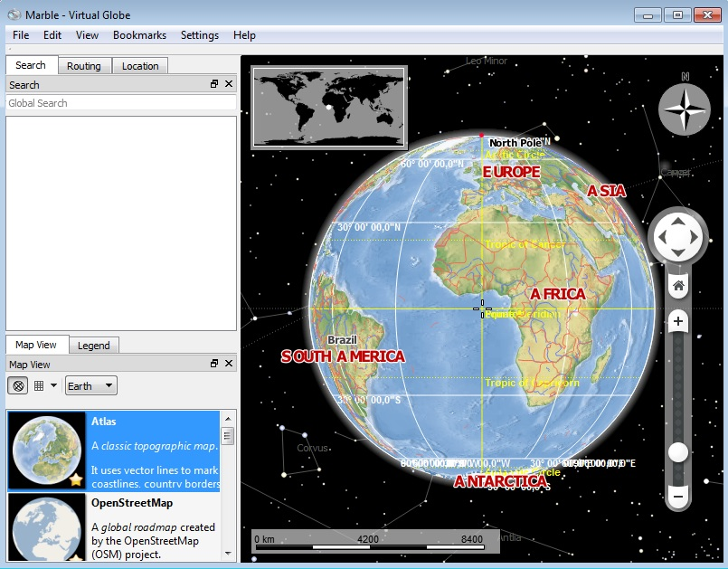
Task: Pan the globe left with the arrow
Action: [662, 237]
